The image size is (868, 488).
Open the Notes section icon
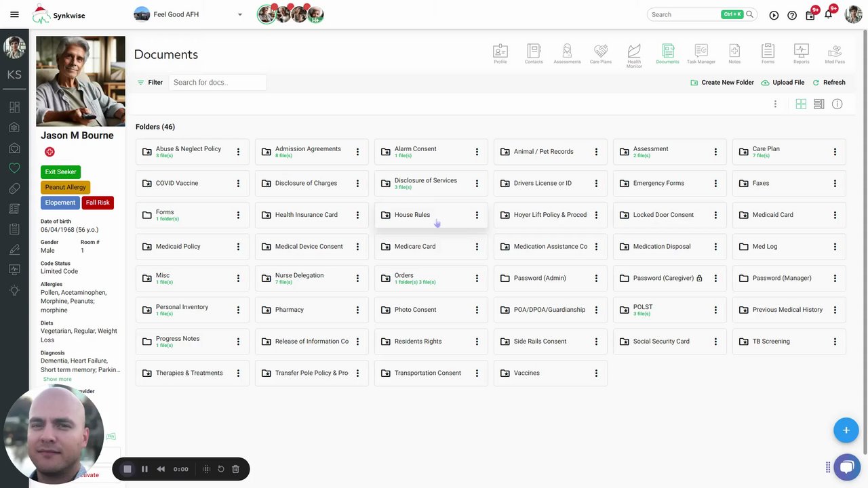[734, 54]
